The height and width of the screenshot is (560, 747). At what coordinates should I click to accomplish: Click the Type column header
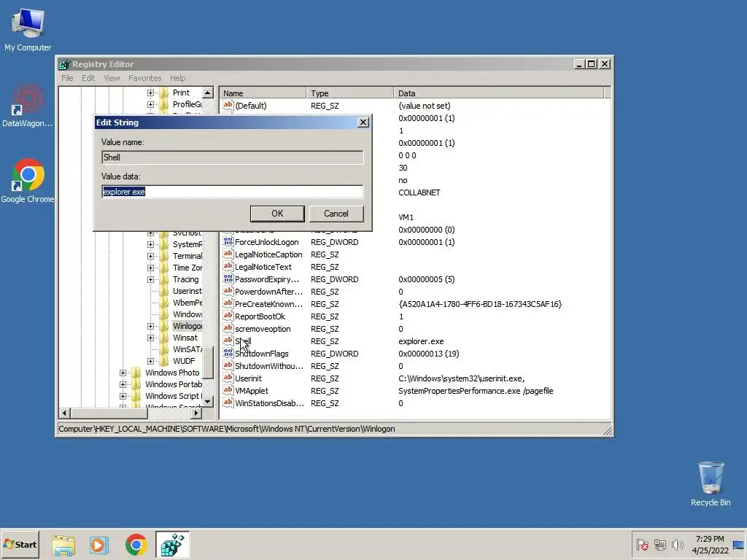coord(350,93)
